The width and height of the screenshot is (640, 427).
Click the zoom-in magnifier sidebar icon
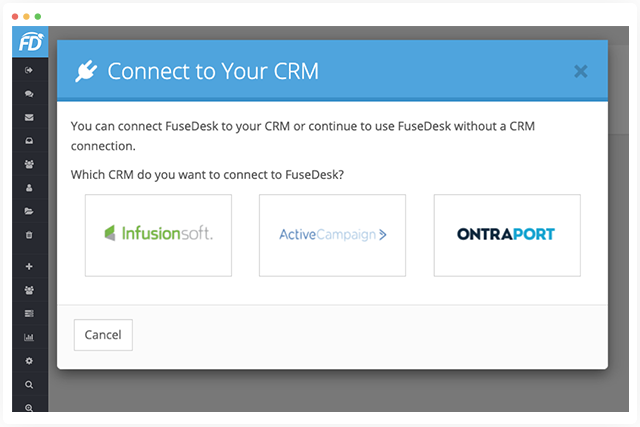coord(29,407)
